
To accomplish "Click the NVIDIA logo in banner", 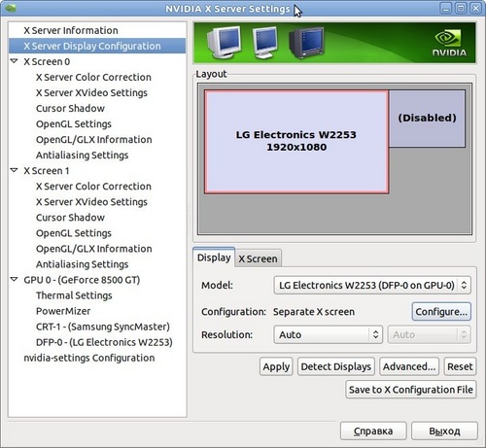I will [x=449, y=43].
